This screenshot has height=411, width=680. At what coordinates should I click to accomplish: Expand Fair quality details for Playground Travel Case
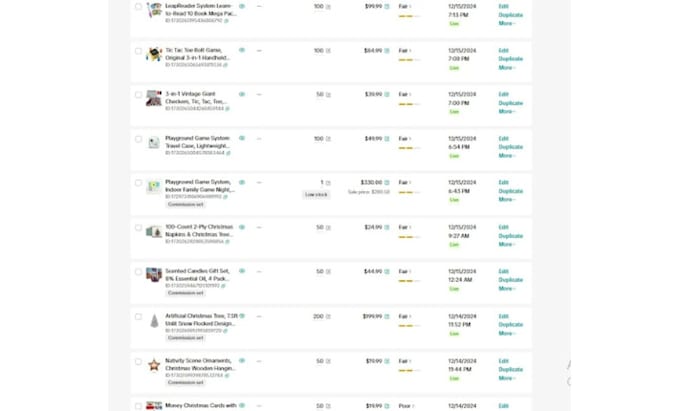coord(405,139)
